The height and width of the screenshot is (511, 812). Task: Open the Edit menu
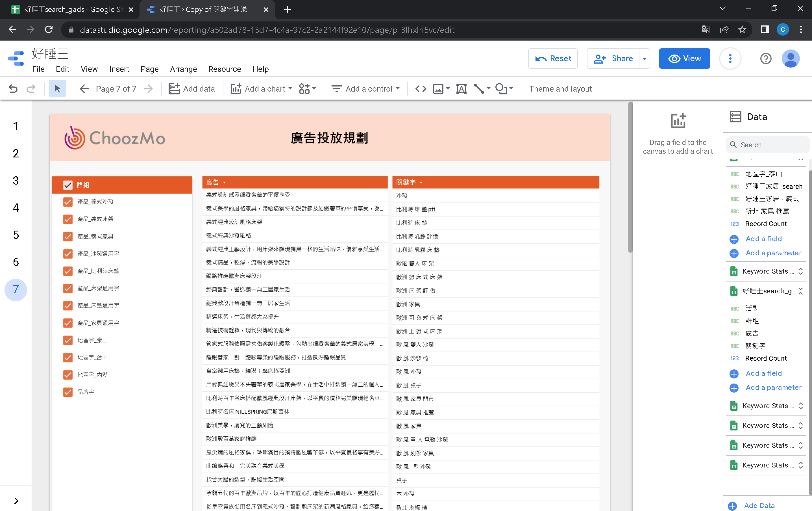62,69
